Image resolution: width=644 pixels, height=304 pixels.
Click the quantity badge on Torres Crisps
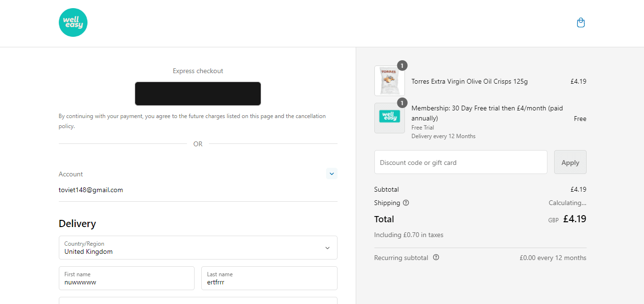pos(402,66)
